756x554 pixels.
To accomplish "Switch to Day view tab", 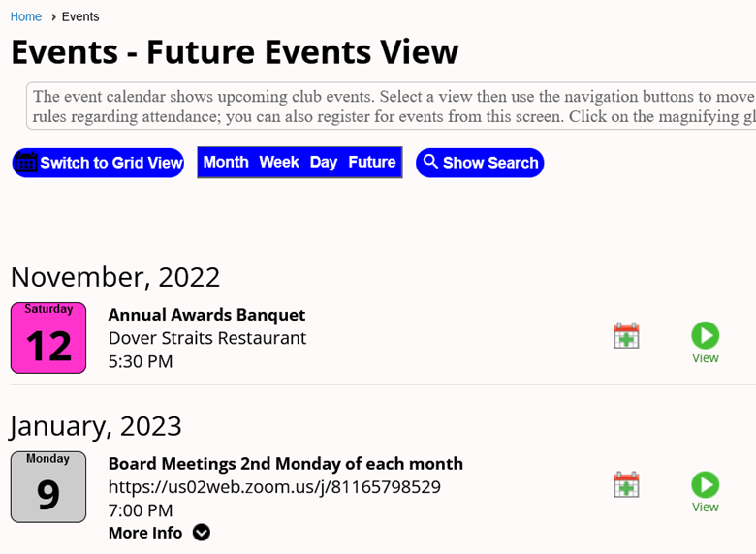I will click(324, 162).
